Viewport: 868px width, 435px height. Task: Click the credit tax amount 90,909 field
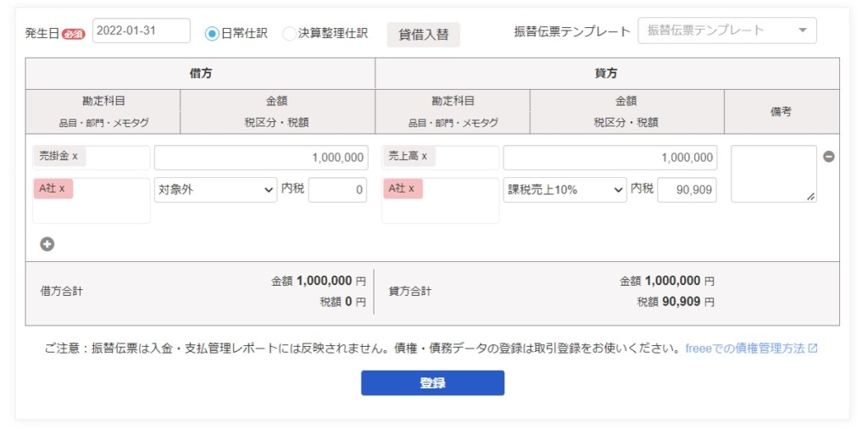click(686, 190)
